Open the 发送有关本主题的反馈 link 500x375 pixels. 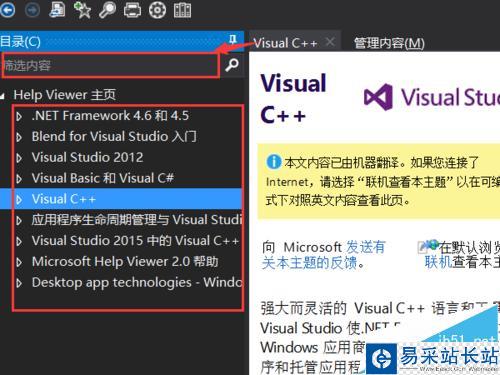(x=323, y=255)
